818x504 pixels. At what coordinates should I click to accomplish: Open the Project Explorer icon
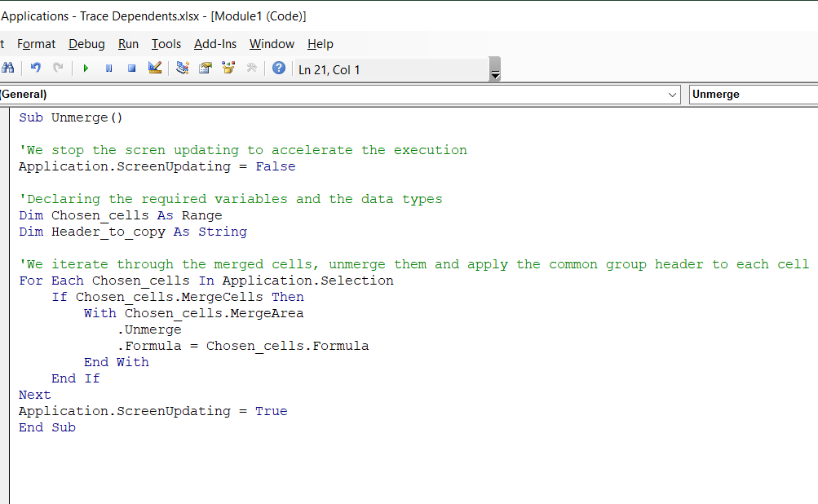[183, 69]
